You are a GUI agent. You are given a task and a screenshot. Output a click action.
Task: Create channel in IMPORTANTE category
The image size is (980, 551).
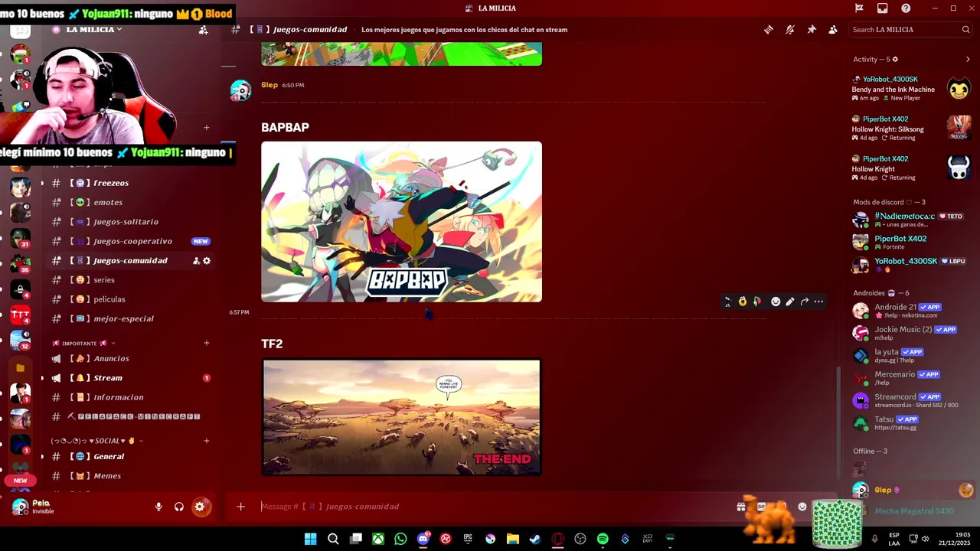(207, 343)
